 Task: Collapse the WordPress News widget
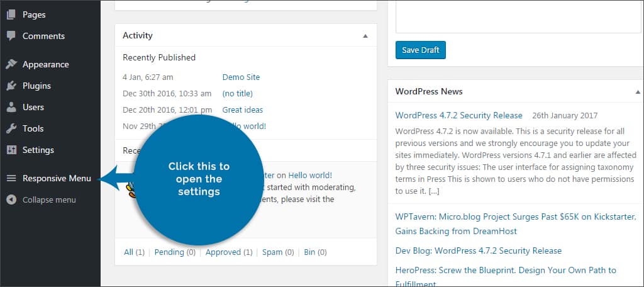(x=638, y=91)
